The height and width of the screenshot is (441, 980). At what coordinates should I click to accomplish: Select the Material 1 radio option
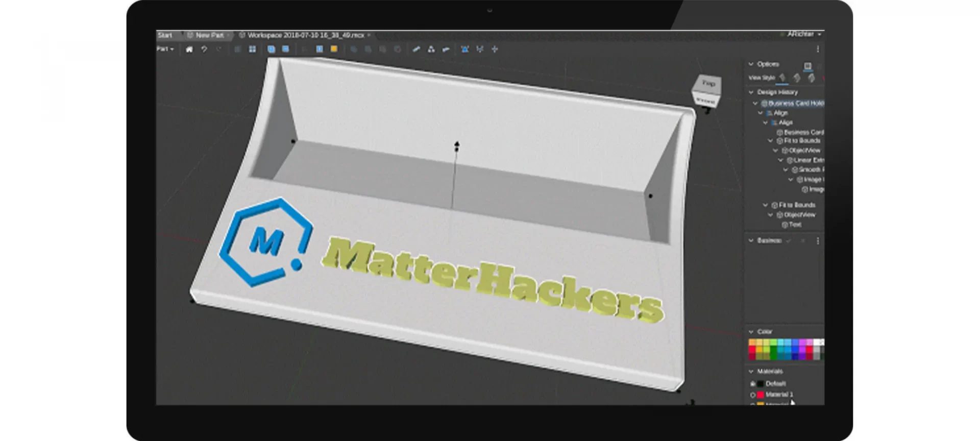point(753,395)
